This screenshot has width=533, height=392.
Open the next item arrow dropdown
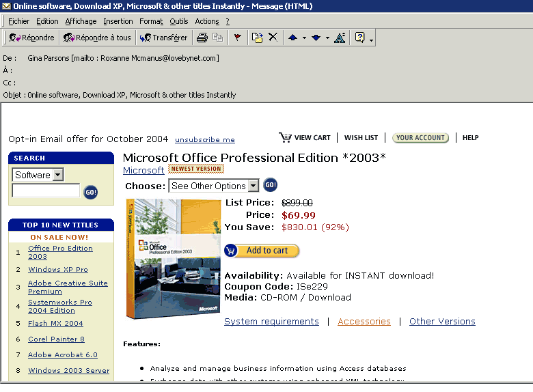click(327, 38)
